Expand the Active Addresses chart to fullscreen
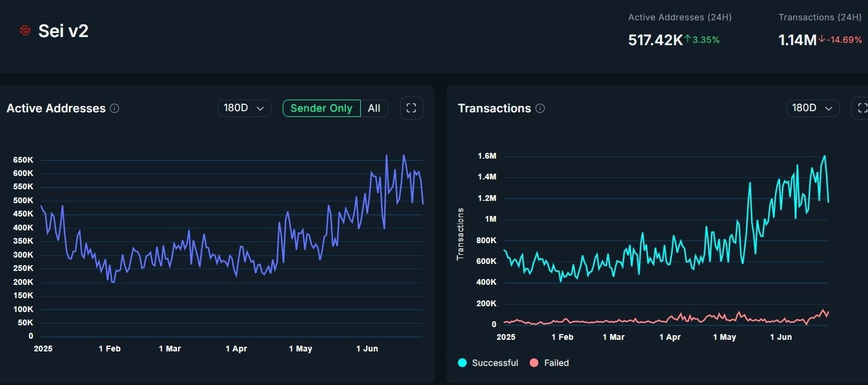This screenshot has height=385, width=868. pyautogui.click(x=411, y=108)
